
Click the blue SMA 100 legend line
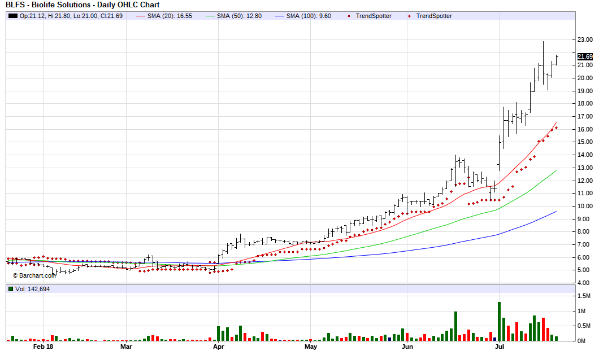[280, 16]
